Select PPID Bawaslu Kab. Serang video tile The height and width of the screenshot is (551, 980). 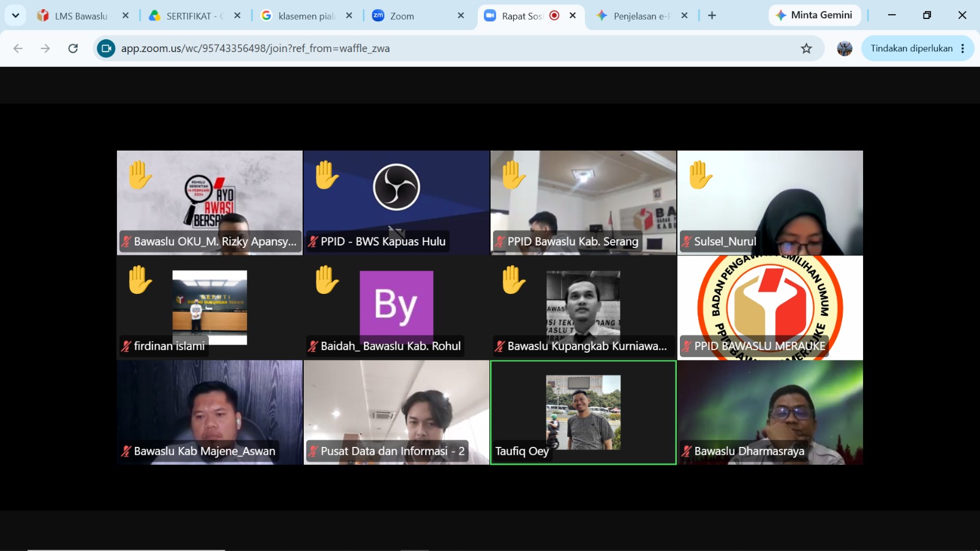[584, 203]
